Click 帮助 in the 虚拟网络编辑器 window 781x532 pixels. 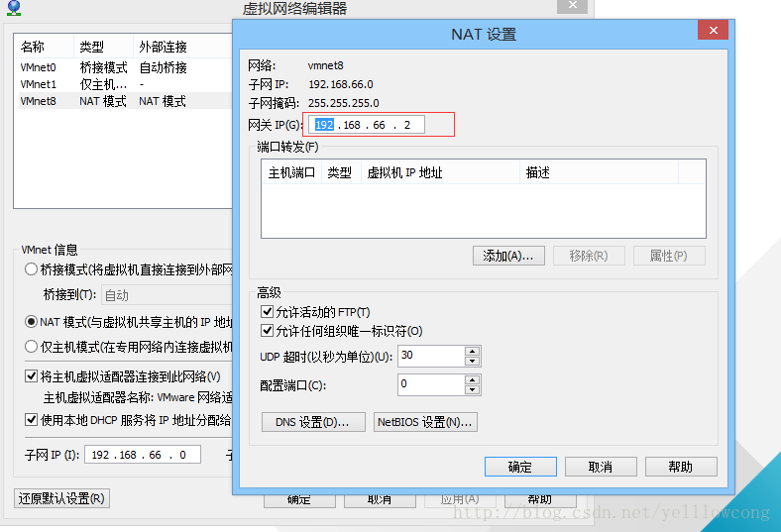[540, 501]
